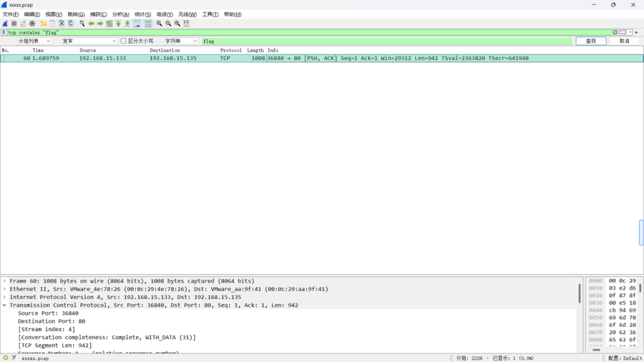
Task: Toggle the 区分大小写 case sensitive checkbox
Action: click(x=124, y=41)
